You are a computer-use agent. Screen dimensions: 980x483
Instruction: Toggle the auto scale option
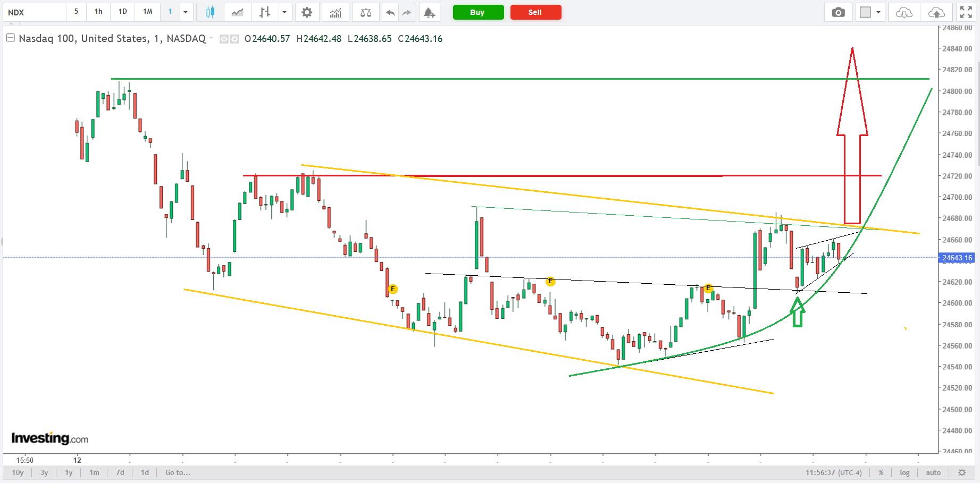tap(933, 472)
